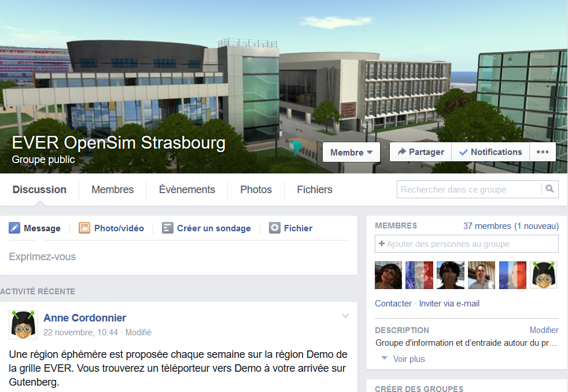Switch to the Membres tab
Screen dimensions: 568x392
click(112, 189)
